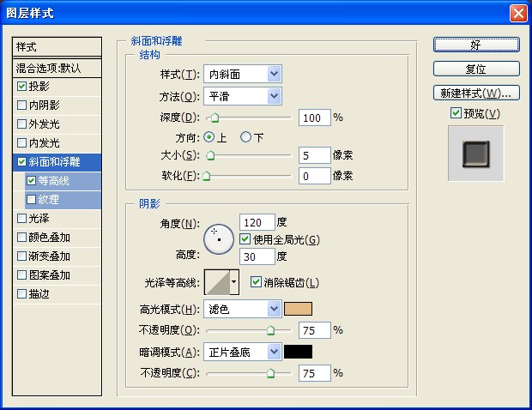Uncheck the 消除锯齿 anti-alias checkbox
The width and height of the screenshot is (532, 410).
(256, 282)
